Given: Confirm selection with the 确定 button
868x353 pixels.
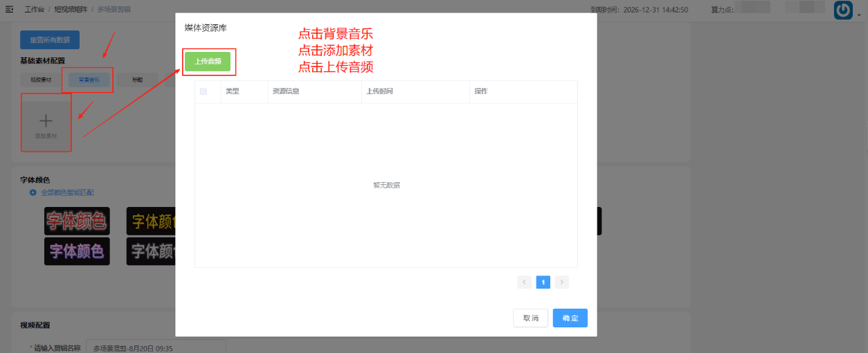Looking at the screenshot, I should tap(570, 318).
